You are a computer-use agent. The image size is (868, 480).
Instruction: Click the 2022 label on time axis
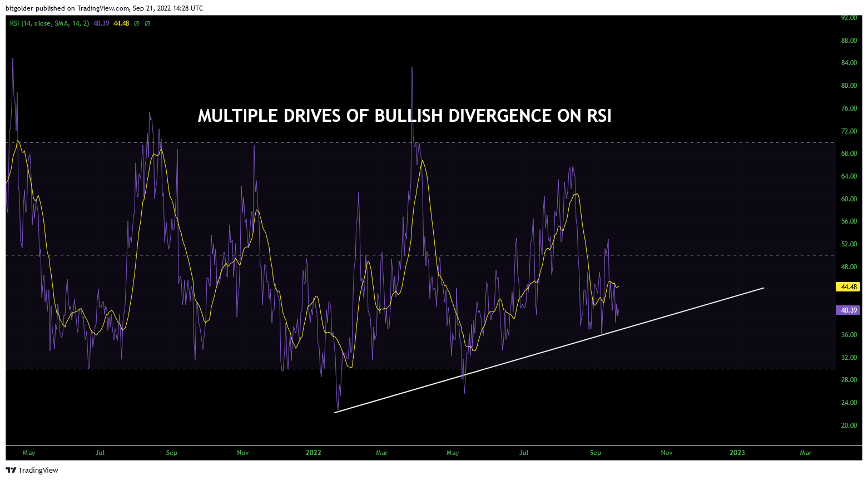[314, 453]
